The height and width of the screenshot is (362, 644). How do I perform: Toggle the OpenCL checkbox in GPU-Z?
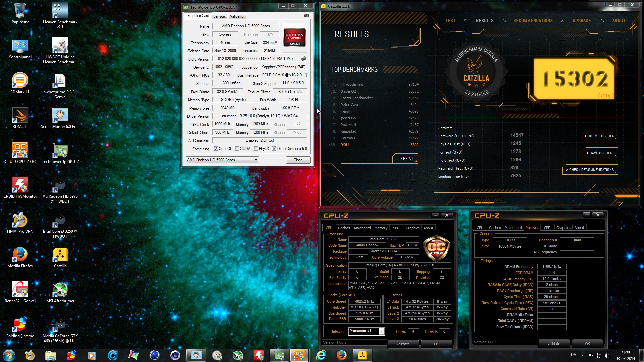(216, 149)
